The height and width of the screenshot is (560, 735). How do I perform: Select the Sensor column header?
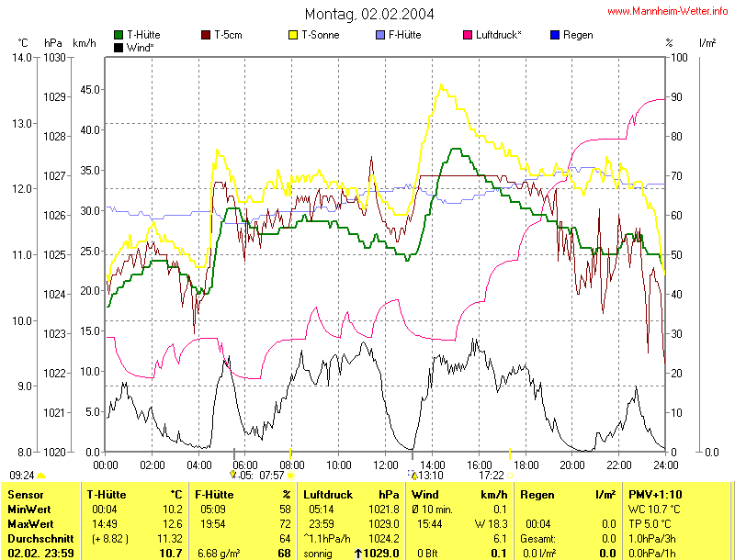26,495
